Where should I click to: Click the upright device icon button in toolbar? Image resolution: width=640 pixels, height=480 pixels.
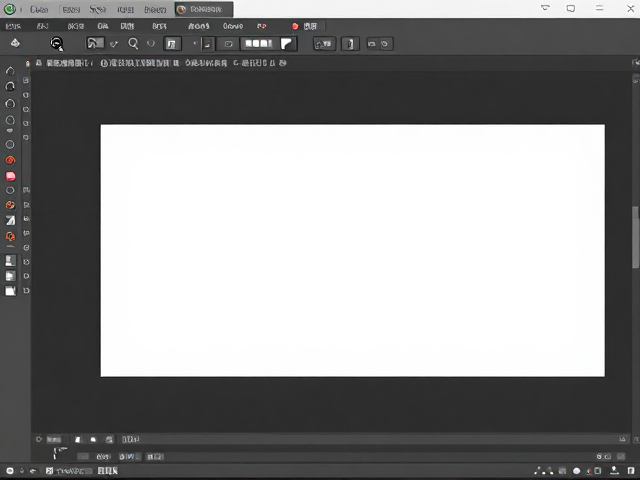[x=350, y=44]
